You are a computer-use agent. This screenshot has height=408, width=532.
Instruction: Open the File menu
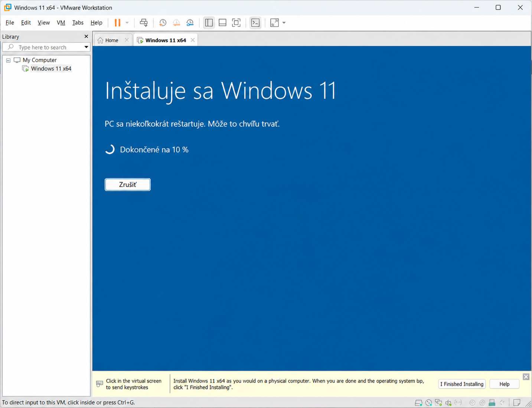click(10, 23)
